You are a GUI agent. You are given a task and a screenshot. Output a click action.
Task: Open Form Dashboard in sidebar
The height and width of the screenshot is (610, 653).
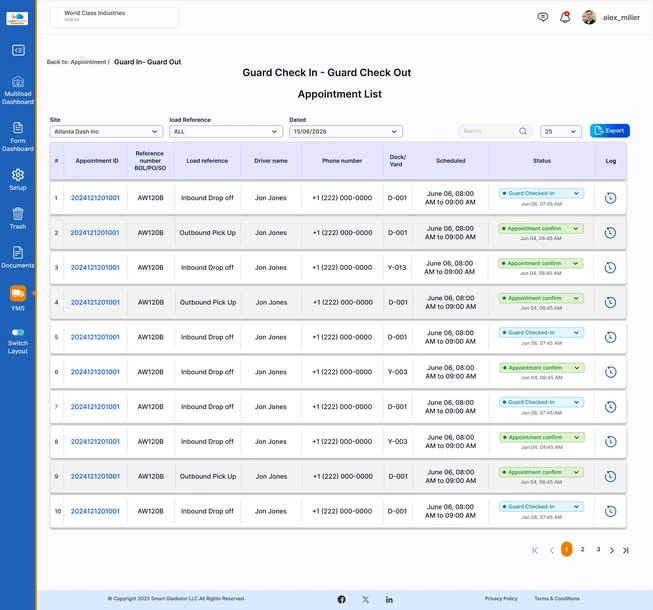click(x=17, y=137)
